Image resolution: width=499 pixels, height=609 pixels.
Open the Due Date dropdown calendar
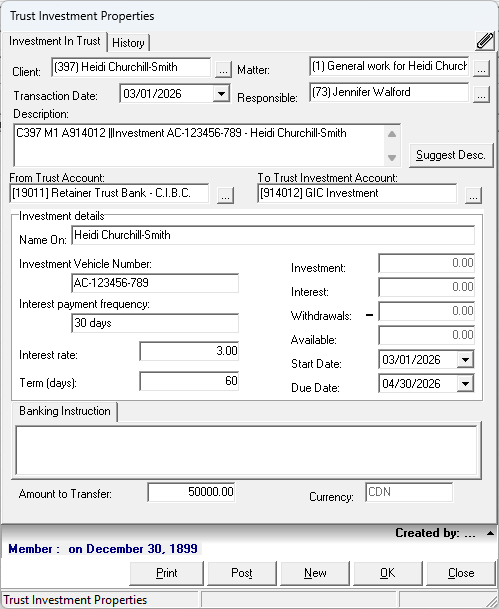(x=465, y=384)
